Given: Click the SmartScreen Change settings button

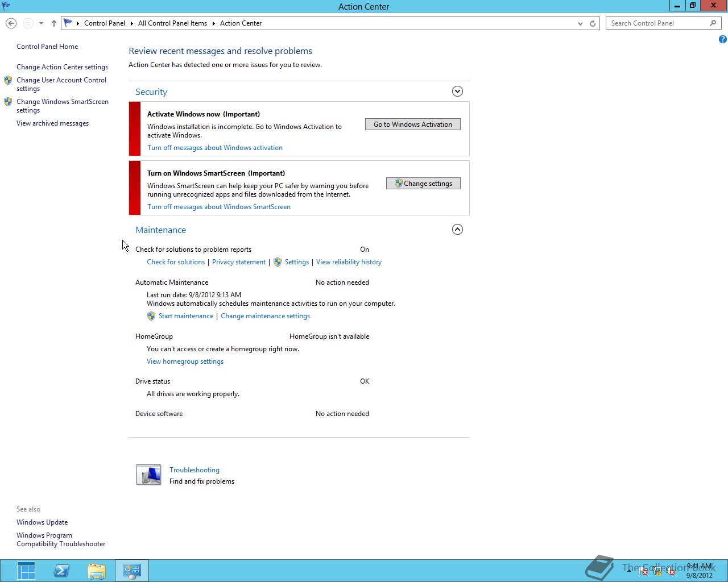Looking at the screenshot, I should (423, 184).
